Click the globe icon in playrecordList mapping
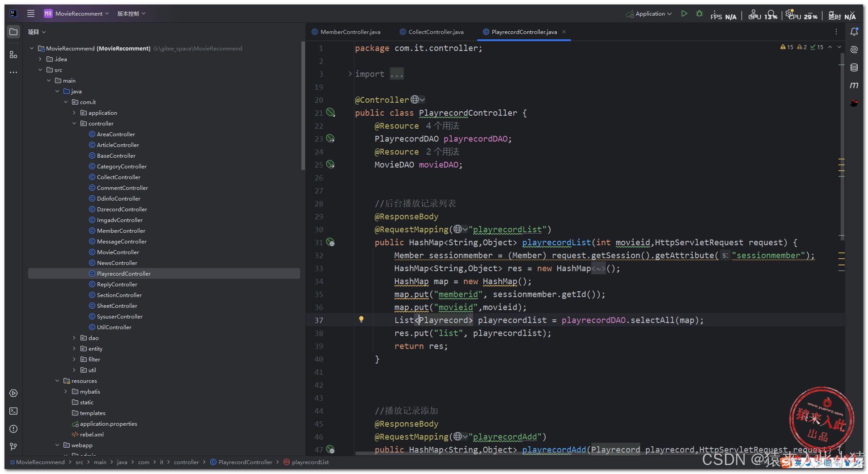This screenshot has width=868, height=474. 457,229
